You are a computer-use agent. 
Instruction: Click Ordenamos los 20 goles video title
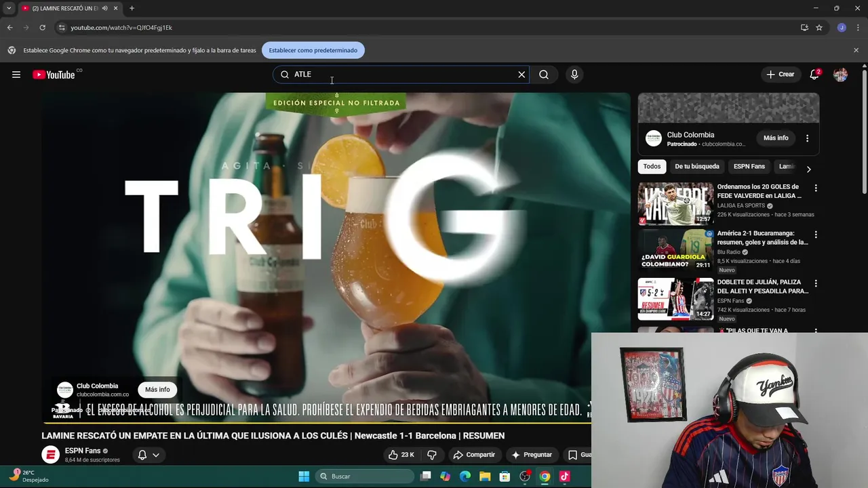(x=758, y=191)
